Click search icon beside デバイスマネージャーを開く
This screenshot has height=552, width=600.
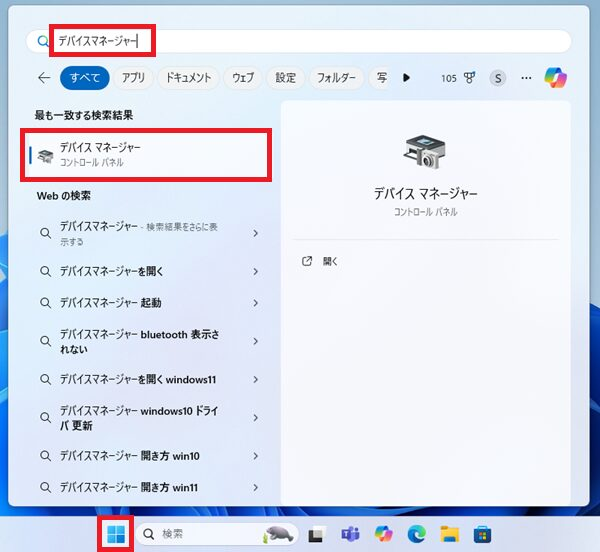(x=46, y=272)
